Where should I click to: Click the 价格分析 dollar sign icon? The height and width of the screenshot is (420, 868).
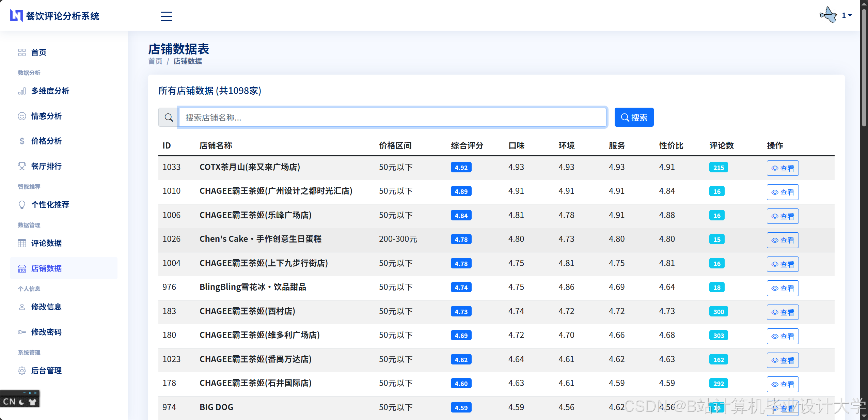click(x=22, y=141)
